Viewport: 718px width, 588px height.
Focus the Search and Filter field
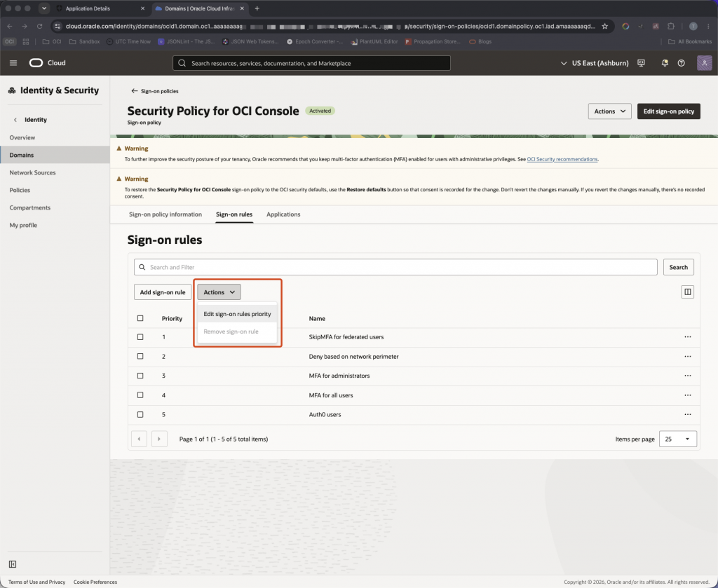click(x=395, y=267)
